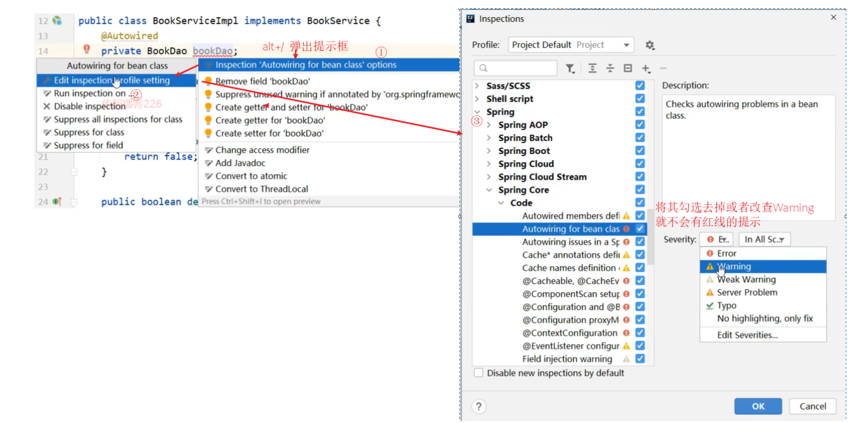Viewport: 868px width, 423px height.
Task: Click the reset-to-empty square toolbar icon
Action: (x=627, y=68)
